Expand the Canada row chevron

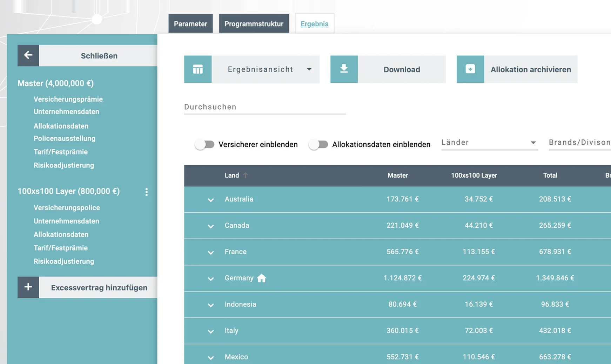pyautogui.click(x=210, y=226)
